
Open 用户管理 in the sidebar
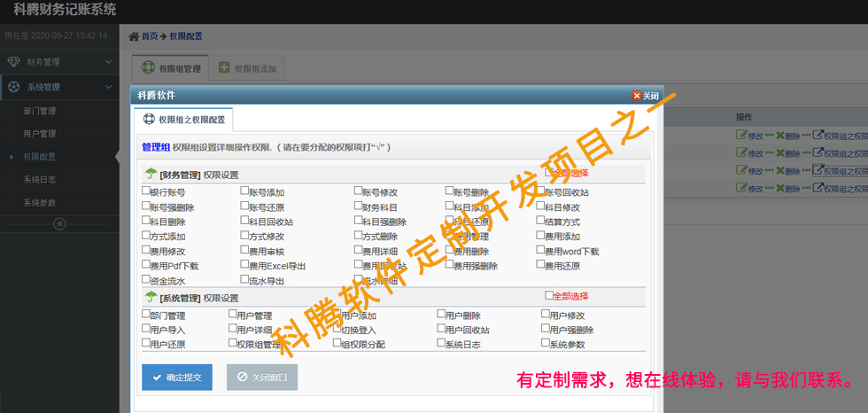coord(40,134)
